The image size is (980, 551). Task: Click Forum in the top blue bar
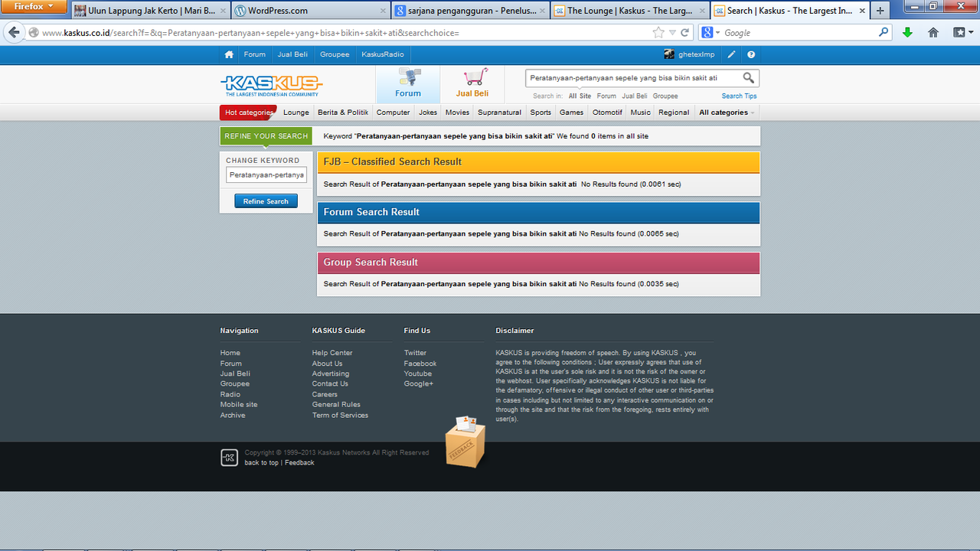[255, 54]
